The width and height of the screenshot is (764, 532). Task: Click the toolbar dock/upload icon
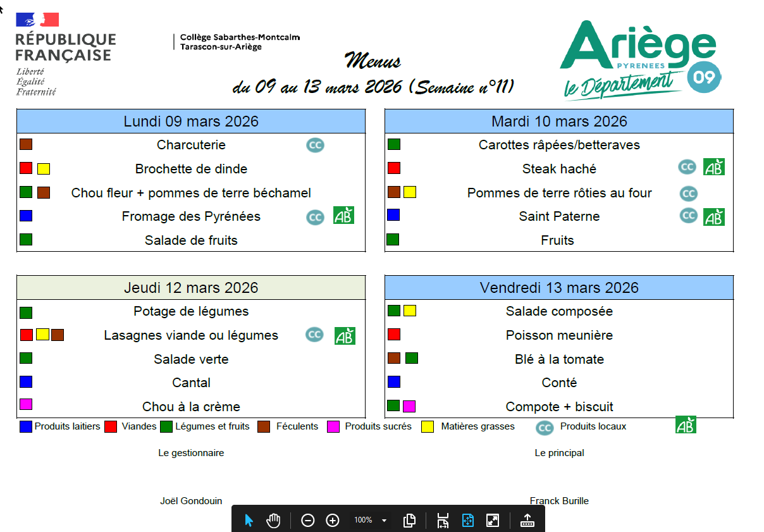click(527, 520)
